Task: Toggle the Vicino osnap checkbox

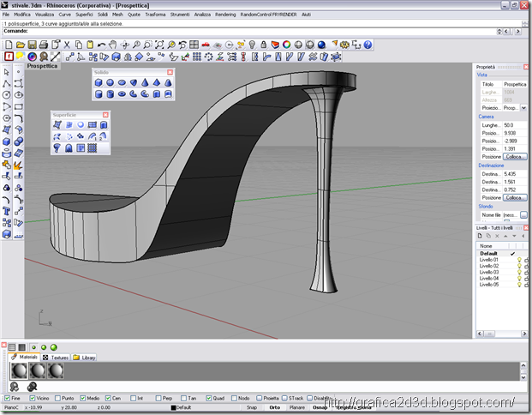Action: pos(33,398)
